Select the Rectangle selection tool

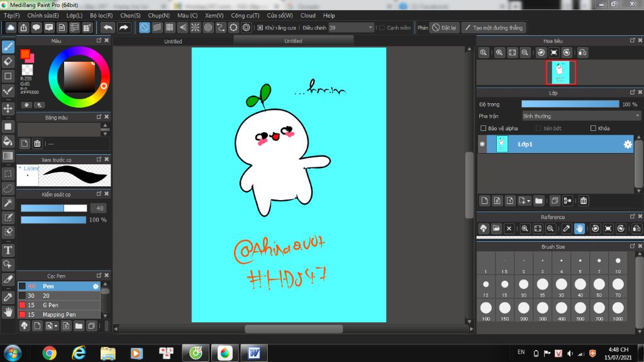[x=8, y=174]
